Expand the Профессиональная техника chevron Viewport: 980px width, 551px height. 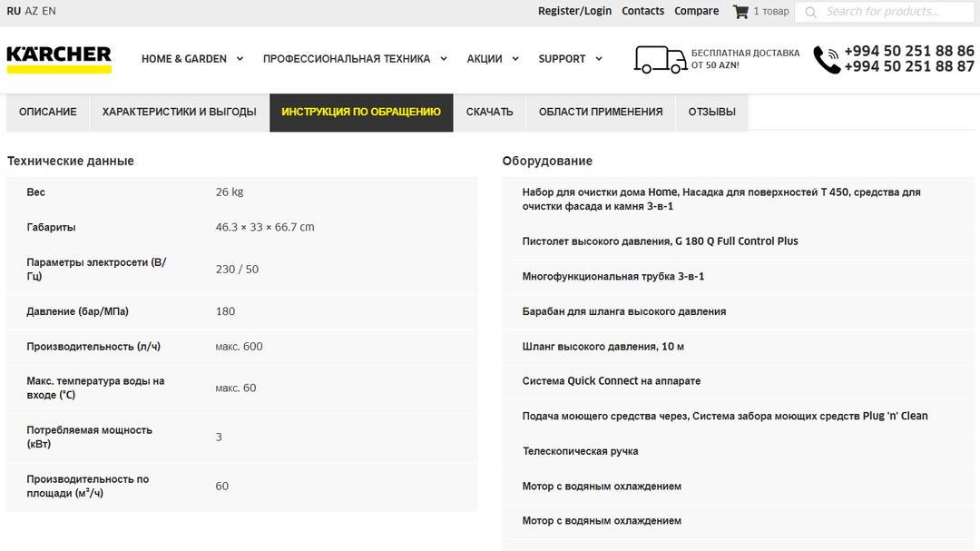444,59
